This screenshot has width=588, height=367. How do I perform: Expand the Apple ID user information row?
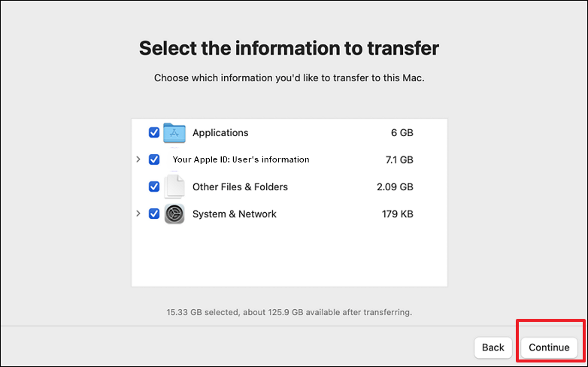click(138, 159)
